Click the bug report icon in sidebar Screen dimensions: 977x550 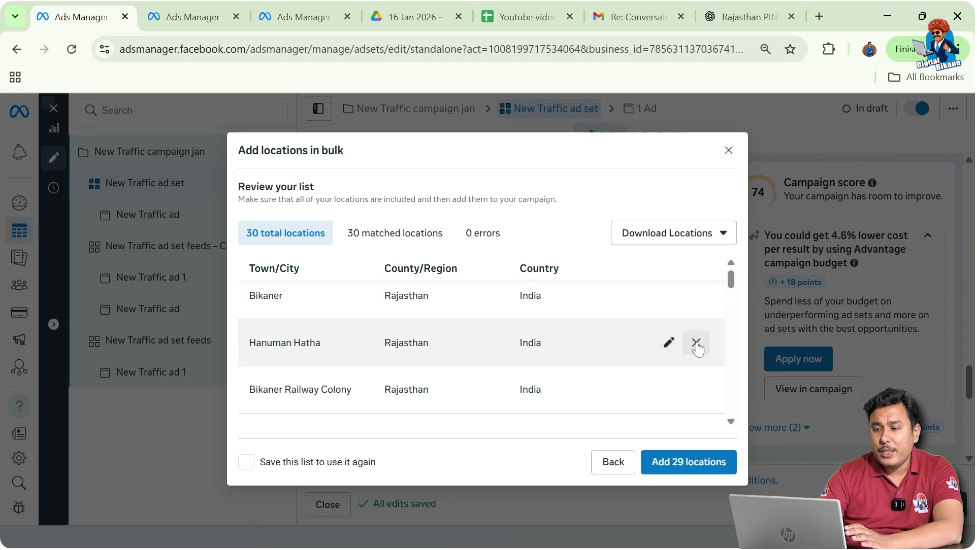coord(19,508)
